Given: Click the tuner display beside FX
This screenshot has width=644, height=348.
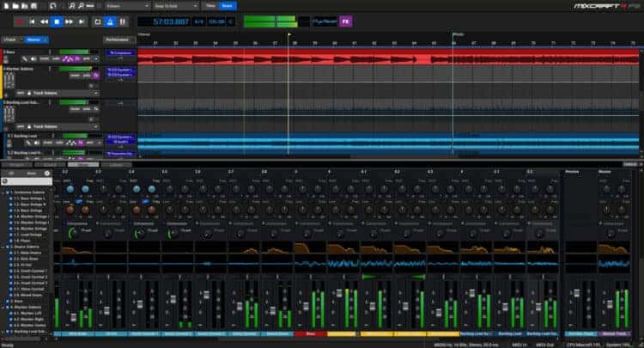Looking at the screenshot, I should (x=325, y=21).
